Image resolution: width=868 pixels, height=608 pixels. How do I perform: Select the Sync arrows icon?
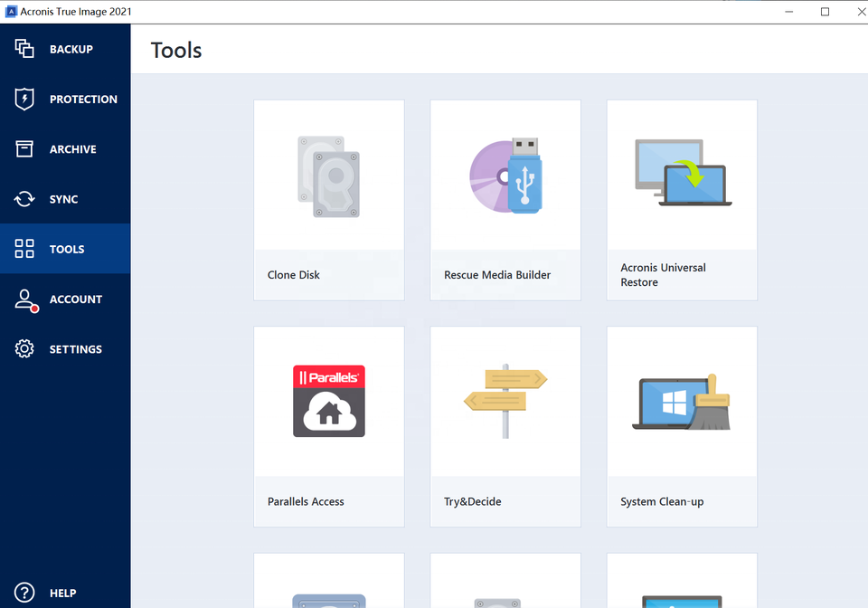[x=24, y=199]
